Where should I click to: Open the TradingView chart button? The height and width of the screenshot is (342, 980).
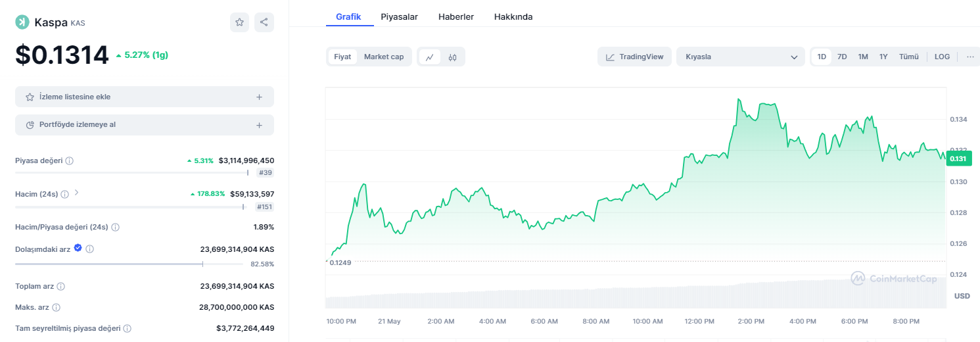coord(634,57)
